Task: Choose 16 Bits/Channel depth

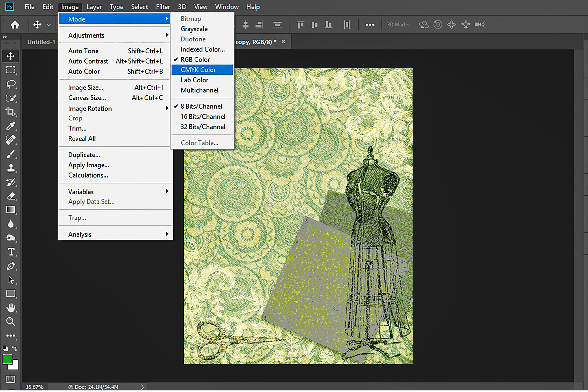Action: tap(203, 117)
